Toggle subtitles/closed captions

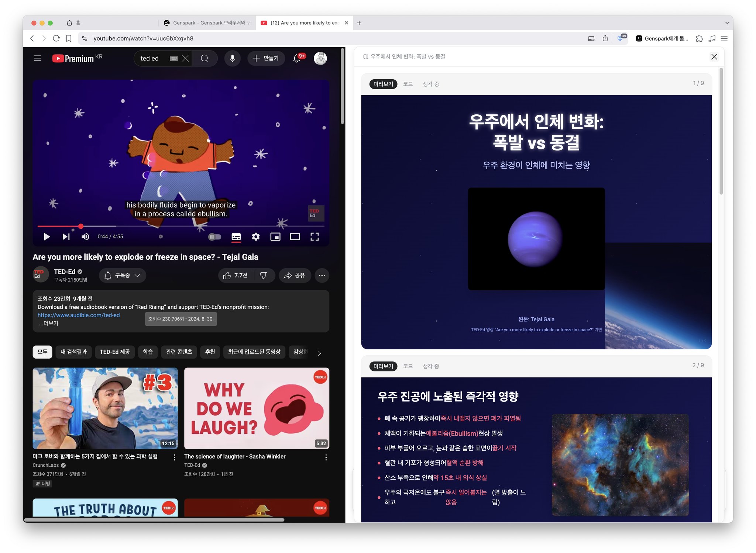(x=236, y=236)
